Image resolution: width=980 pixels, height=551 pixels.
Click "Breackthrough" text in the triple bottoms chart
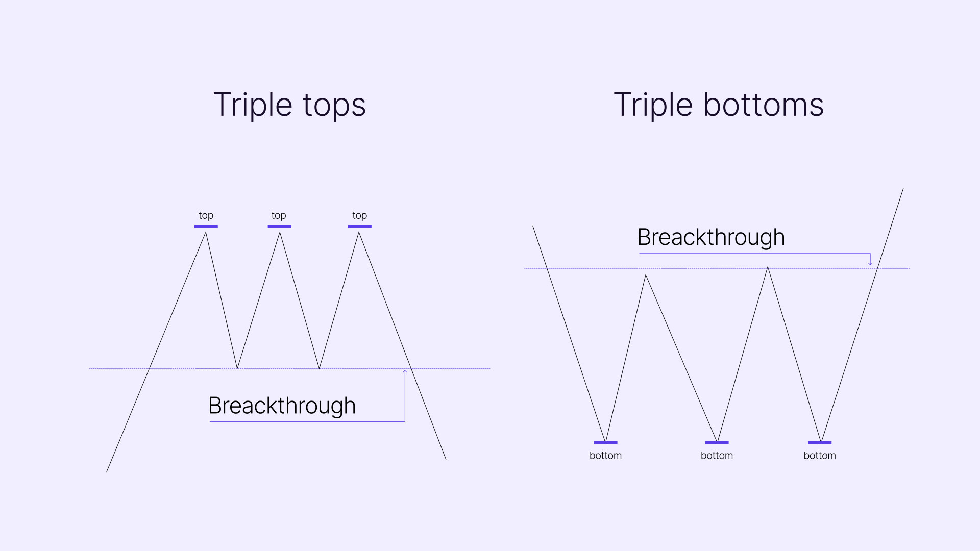pyautogui.click(x=711, y=237)
